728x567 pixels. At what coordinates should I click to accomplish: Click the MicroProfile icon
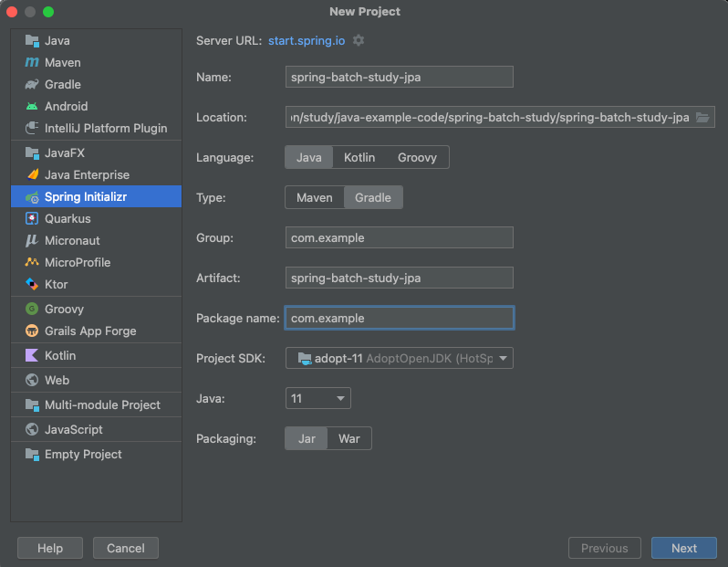pos(32,262)
